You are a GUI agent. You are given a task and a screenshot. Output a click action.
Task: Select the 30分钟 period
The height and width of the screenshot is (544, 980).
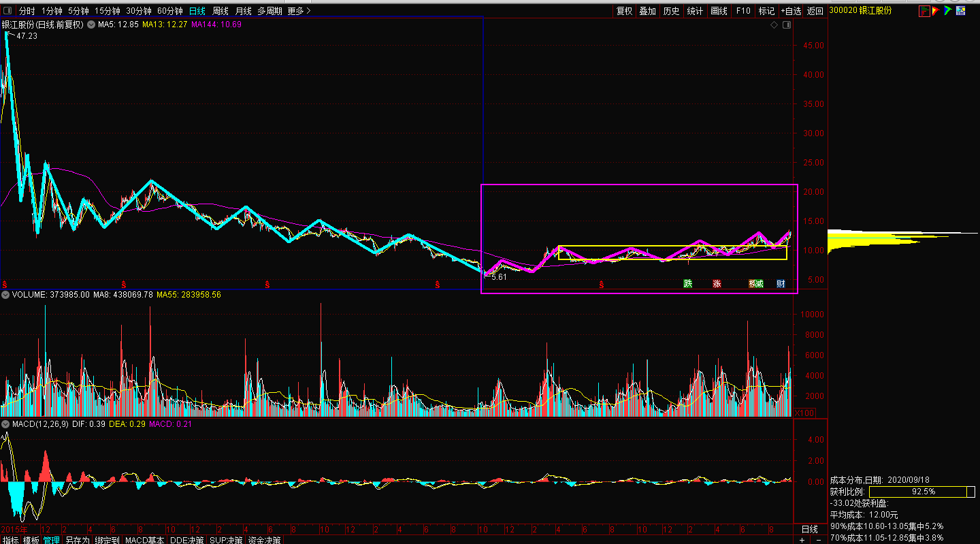point(139,11)
